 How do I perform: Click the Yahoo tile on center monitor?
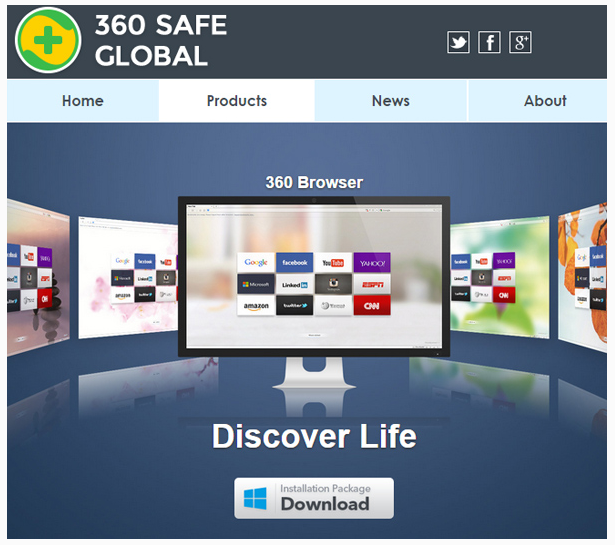372,262
